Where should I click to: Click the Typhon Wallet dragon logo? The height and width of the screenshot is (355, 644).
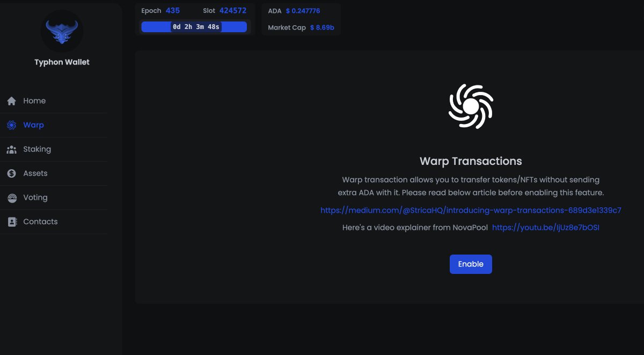pyautogui.click(x=62, y=31)
